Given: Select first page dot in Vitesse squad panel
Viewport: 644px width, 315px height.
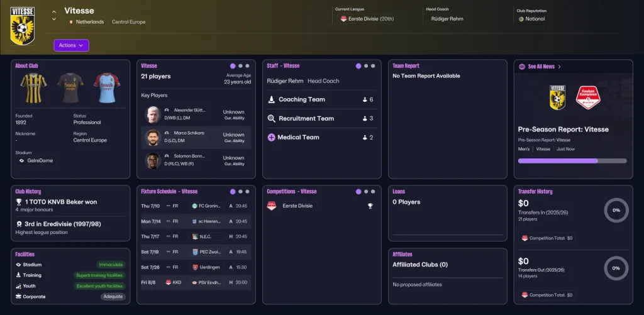Looking at the screenshot, I should click(x=233, y=66).
